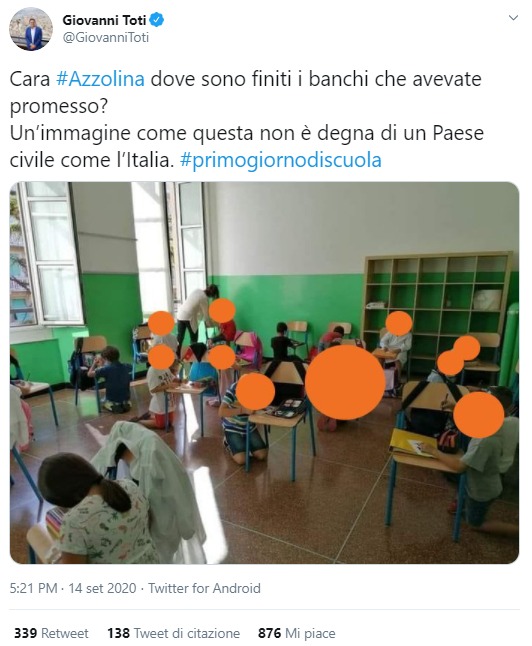Click the 14 set 2020 date
The width and height of the screenshot is (532, 646).
[102, 588]
